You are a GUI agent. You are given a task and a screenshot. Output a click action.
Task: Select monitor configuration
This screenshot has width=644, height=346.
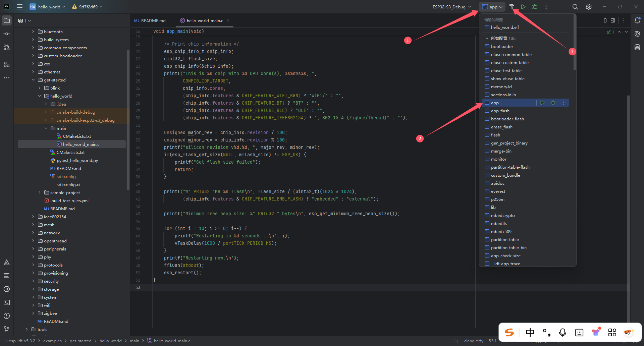pos(525,159)
